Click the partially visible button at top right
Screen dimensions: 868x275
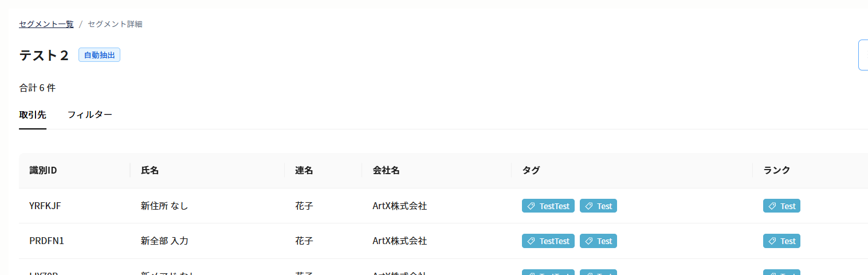coord(863,55)
